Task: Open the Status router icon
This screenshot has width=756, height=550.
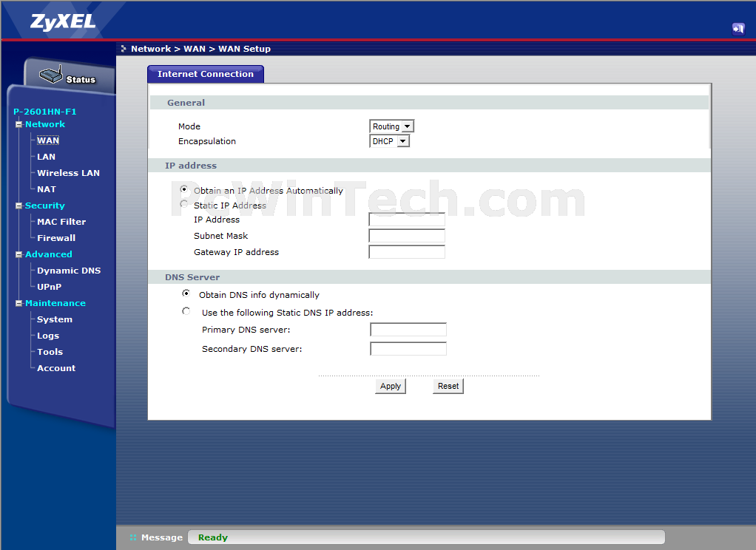Action: coord(51,75)
